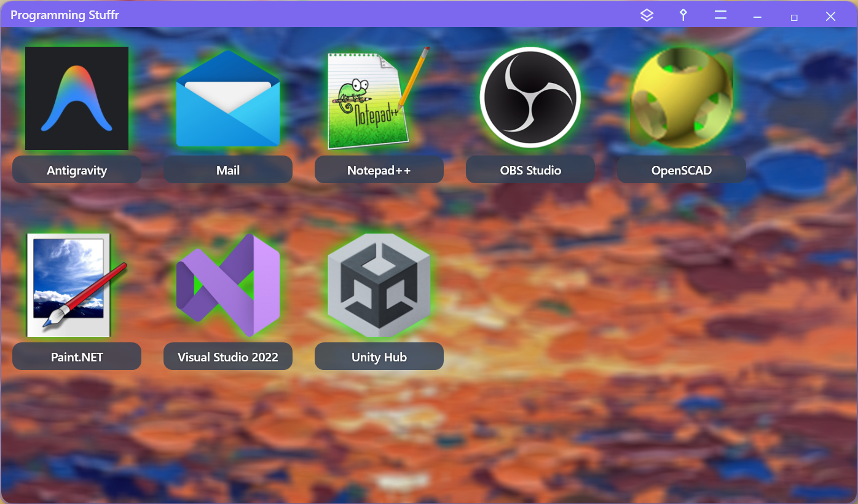Select the OpenSCAD label button
This screenshot has width=858, height=504.
[x=681, y=170]
